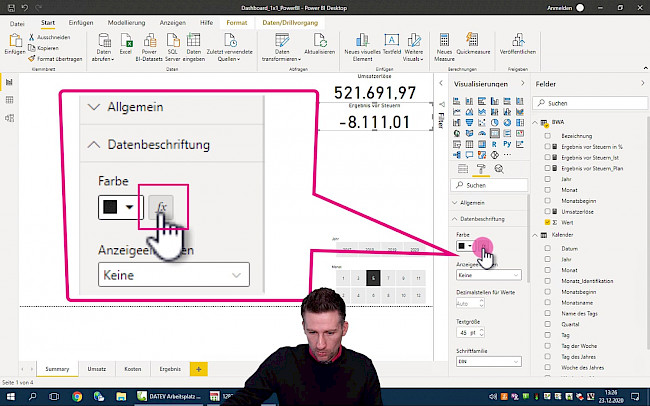This screenshot has width=650, height=406.
Task: Open the Format paint roller tab
Action: click(x=481, y=169)
